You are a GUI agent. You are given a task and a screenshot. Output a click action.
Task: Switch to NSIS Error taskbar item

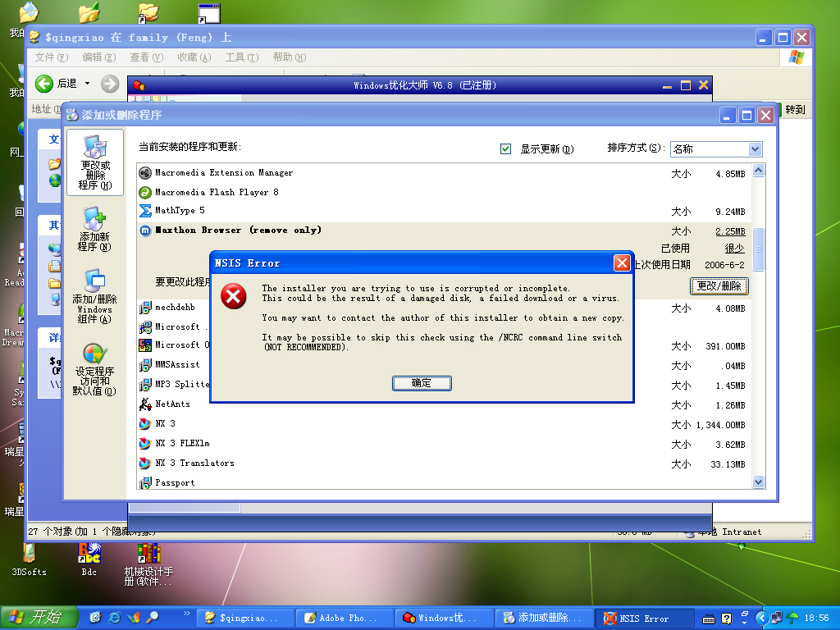point(644,618)
